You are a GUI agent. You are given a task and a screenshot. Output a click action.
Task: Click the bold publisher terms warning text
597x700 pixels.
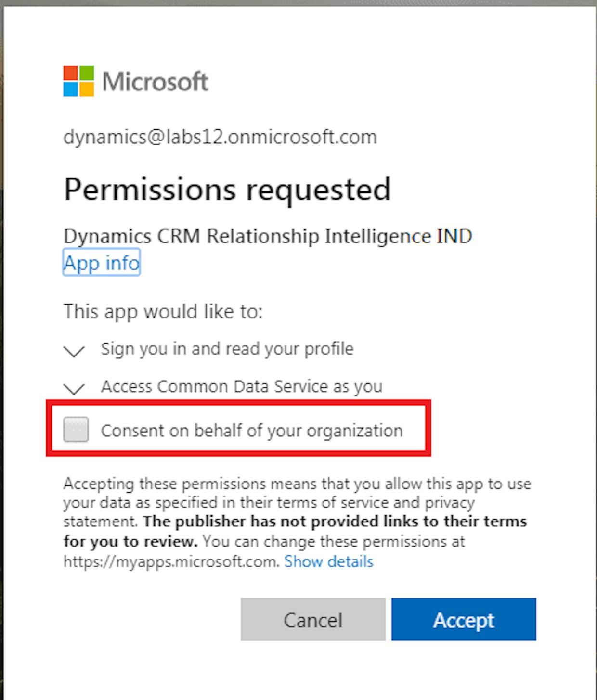295,531
